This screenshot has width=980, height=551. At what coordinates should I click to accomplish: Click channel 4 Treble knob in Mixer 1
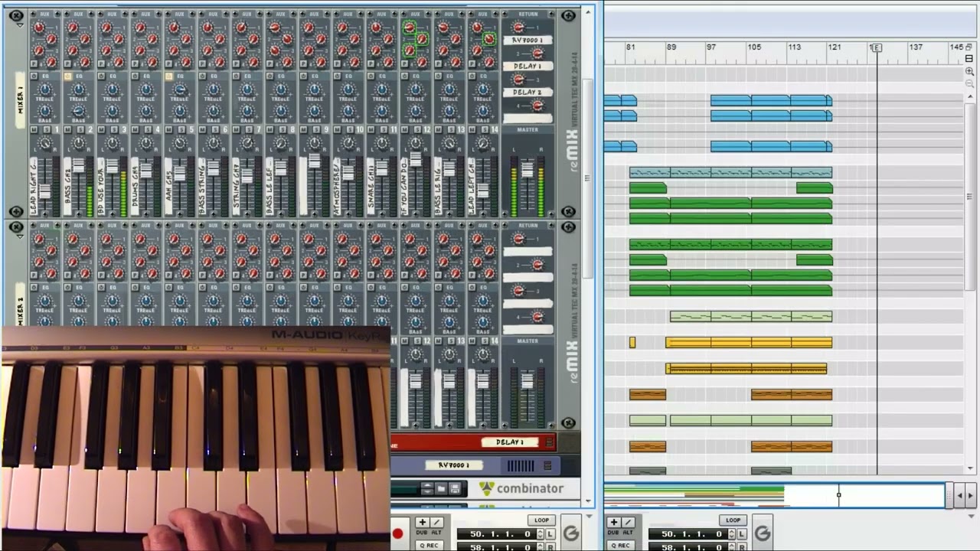(146, 90)
